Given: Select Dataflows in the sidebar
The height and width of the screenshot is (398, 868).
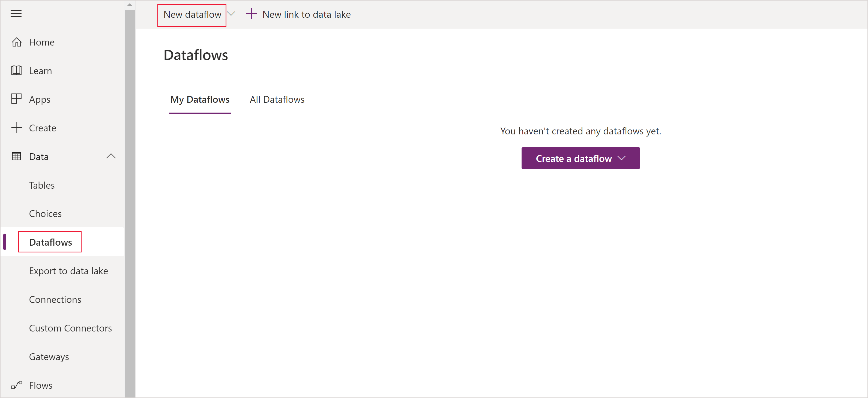Looking at the screenshot, I should click(x=50, y=242).
